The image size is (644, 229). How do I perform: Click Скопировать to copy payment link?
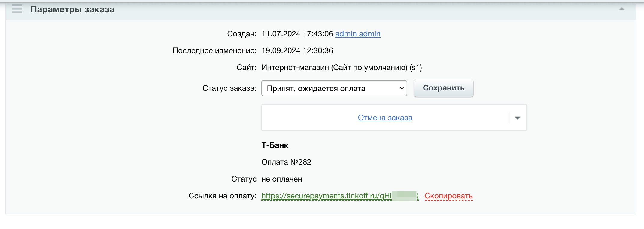tap(448, 196)
